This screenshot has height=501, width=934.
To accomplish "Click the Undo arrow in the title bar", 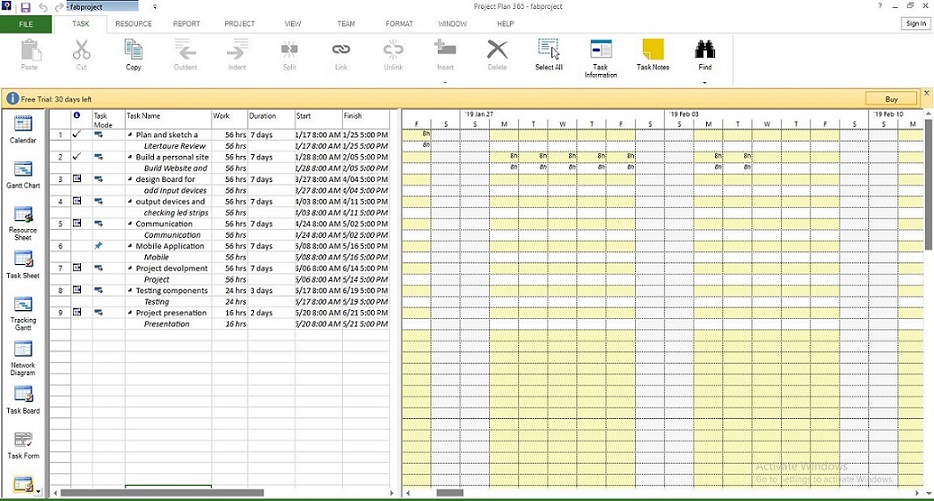I will (x=43, y=7).
